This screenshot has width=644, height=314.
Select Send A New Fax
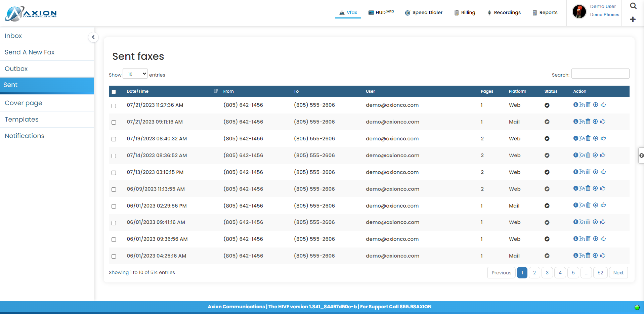(x=47, y=52)
